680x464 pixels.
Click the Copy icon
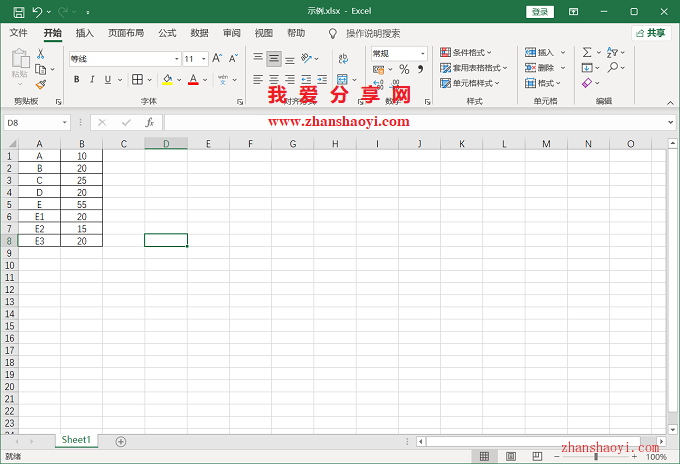41,69
